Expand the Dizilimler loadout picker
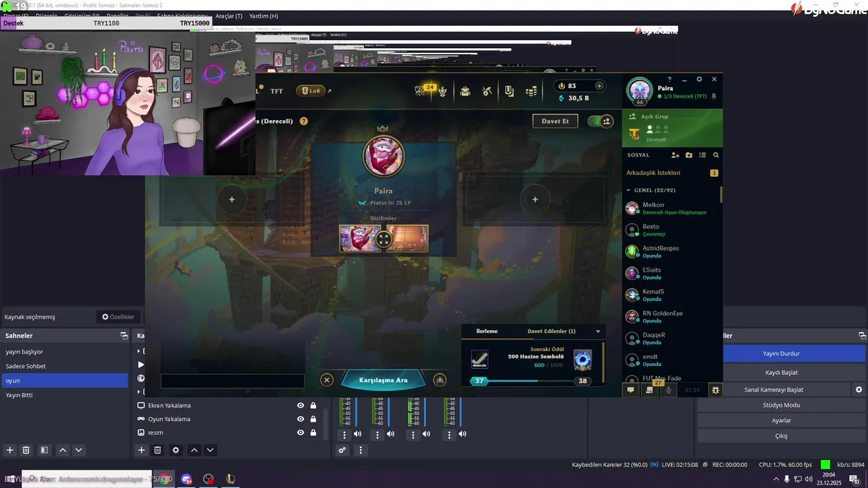Viewport: 868px width, 488px height. 384,239
